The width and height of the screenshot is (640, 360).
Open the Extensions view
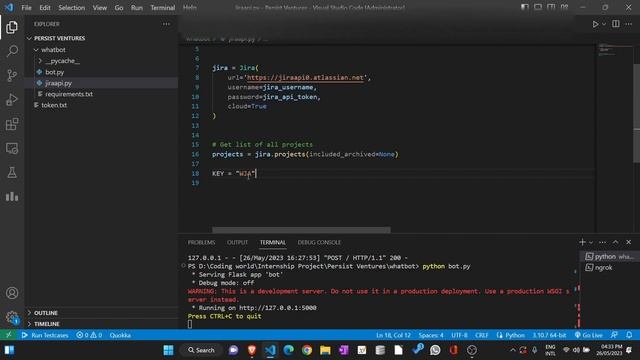(x=12, y=124)
